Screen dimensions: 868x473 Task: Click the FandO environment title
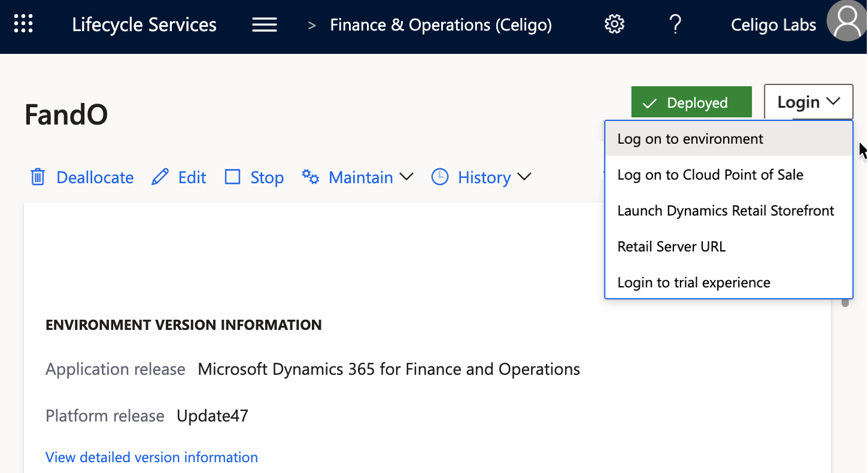pyautogui.click(x=66, y=114)
